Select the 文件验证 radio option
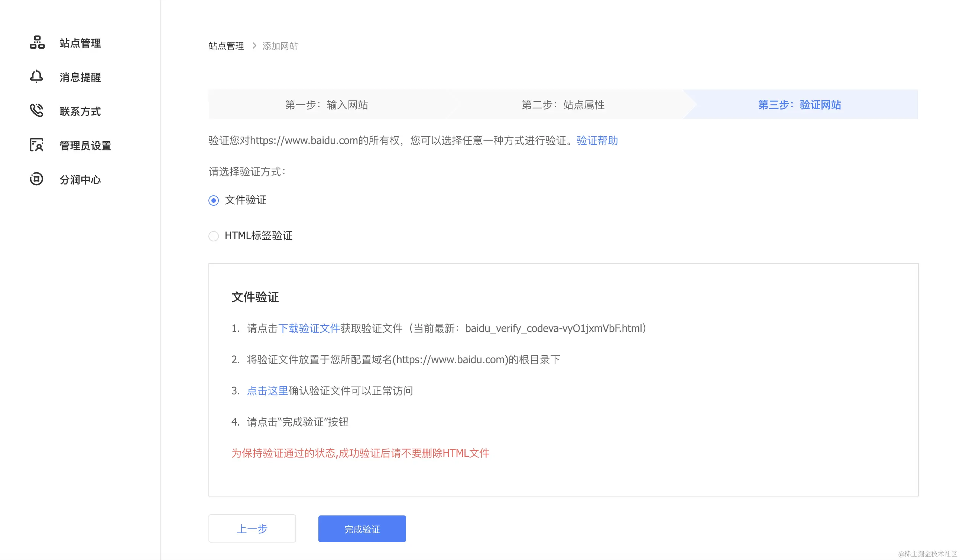This screenshot has width=960, height=560. point(214,201)
